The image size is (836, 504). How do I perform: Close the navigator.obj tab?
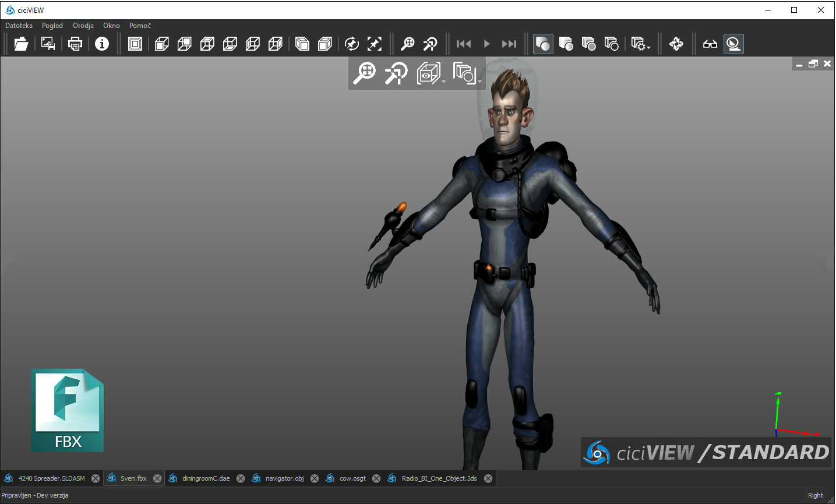point(315,478)
